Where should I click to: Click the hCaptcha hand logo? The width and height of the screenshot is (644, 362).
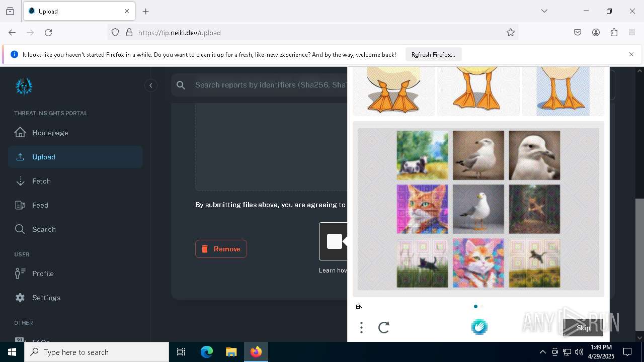(479, 327)
